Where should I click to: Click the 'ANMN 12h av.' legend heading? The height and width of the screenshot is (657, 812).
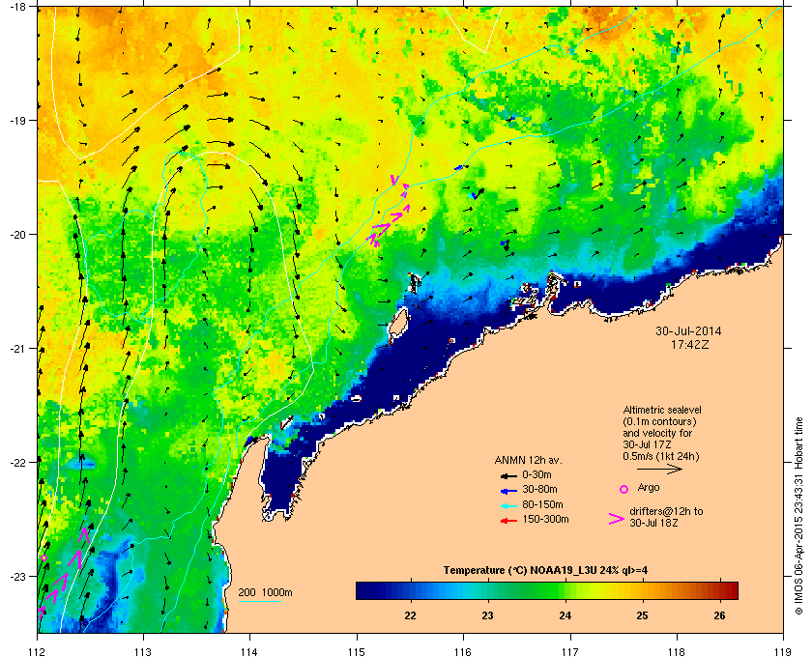pos(528,460)
